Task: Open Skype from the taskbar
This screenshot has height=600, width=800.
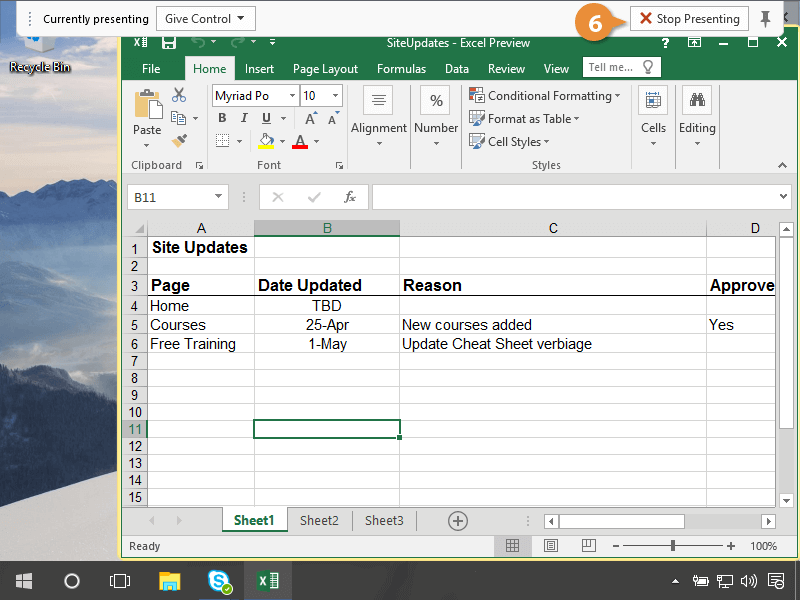Action: (x=220, y=581)
